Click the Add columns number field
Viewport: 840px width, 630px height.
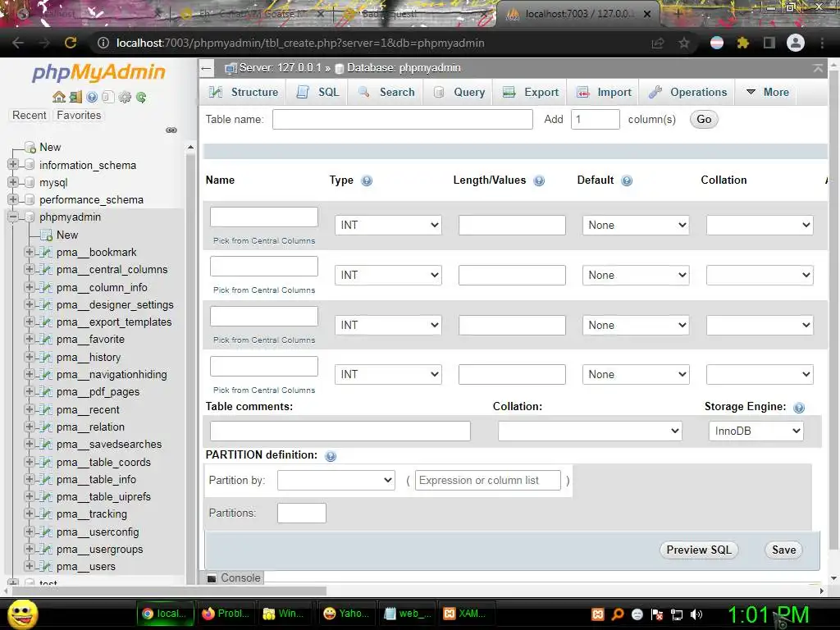pos(596,120)
